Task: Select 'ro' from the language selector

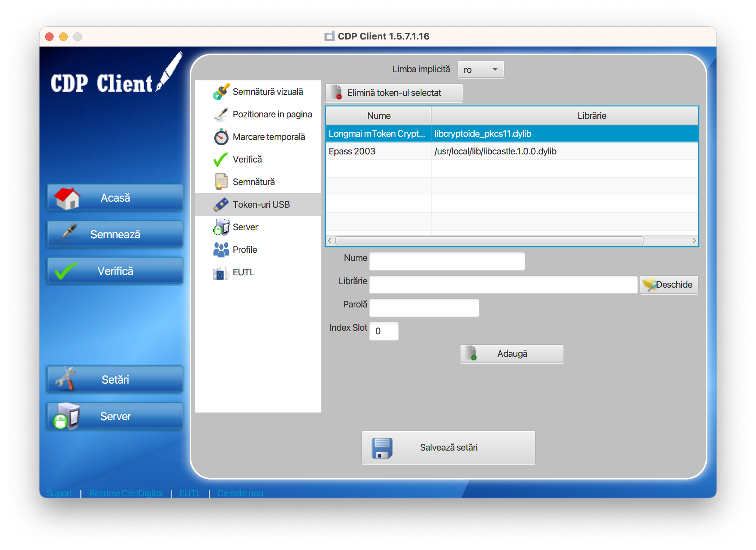Action: (472, 69)
